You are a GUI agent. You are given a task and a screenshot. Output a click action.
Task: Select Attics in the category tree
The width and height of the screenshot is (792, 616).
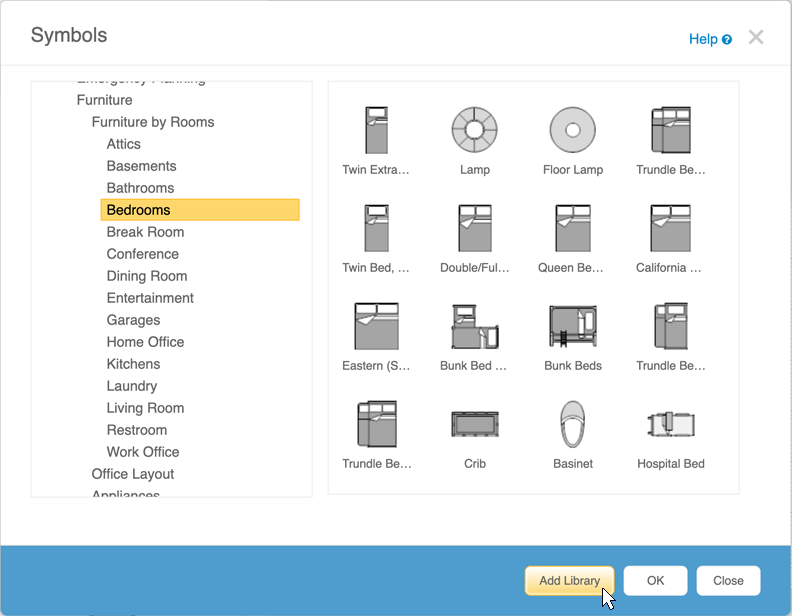pos(124,144)
